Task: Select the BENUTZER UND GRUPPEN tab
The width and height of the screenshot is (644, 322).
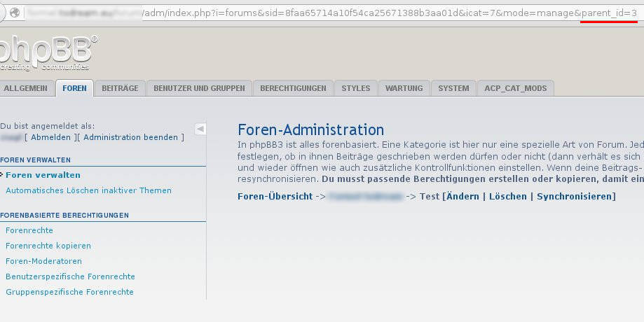Action: (x=199, y=88)
